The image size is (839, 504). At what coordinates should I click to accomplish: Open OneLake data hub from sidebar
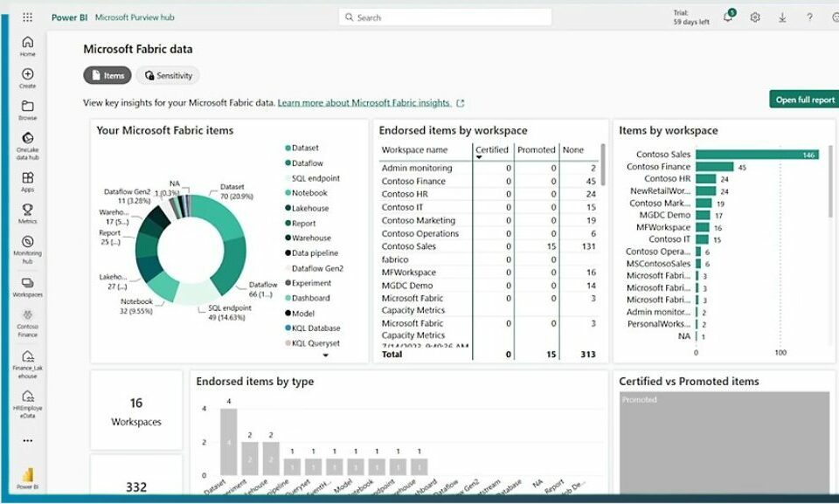(x=28, y=142)
